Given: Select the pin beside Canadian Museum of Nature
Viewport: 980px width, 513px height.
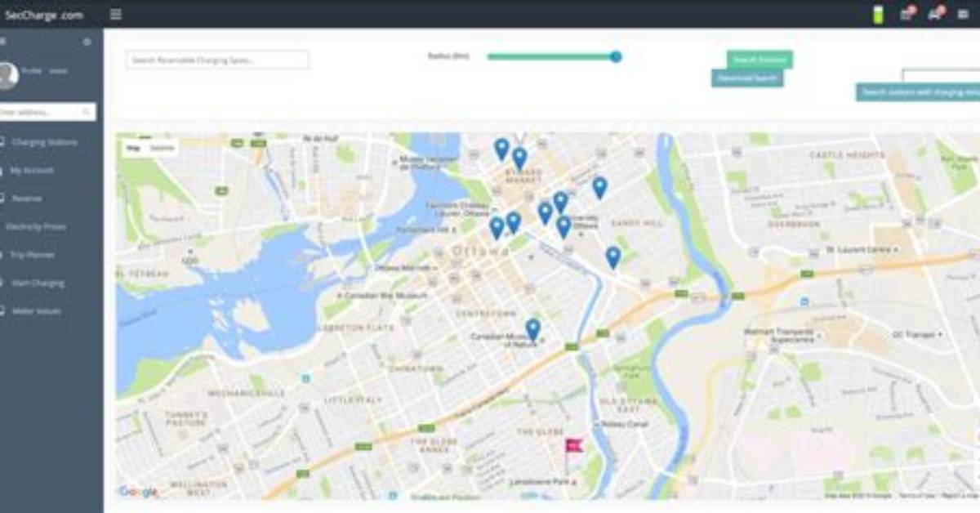Looking at the screenshot, I should tap(532, 329).
